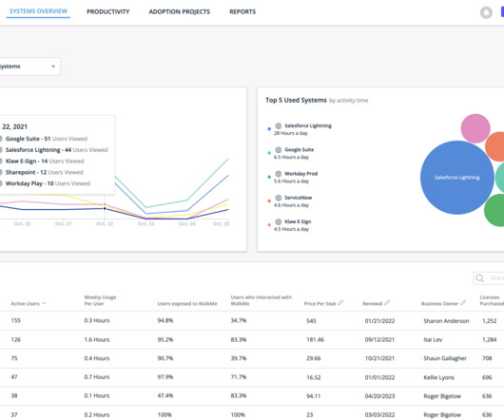The height and width of the screenshot is (420, 504).
Task: Click Oct. 20 axis label
Action: coord(22,223)
